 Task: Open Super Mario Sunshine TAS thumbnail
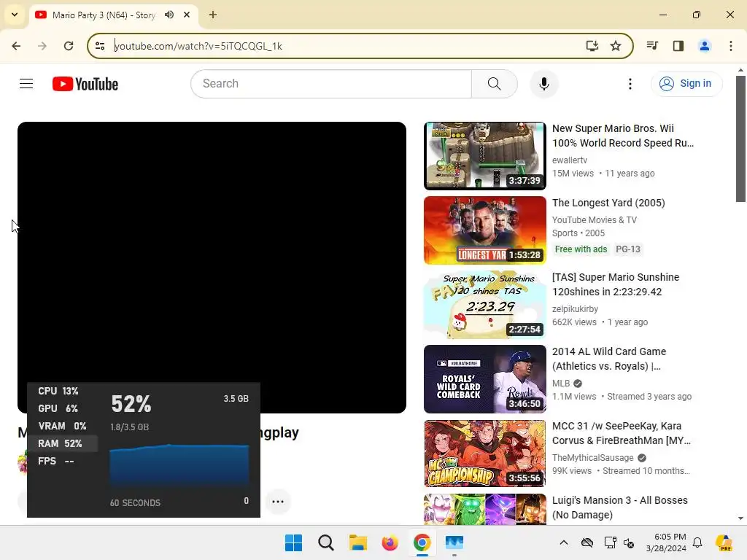484,305
